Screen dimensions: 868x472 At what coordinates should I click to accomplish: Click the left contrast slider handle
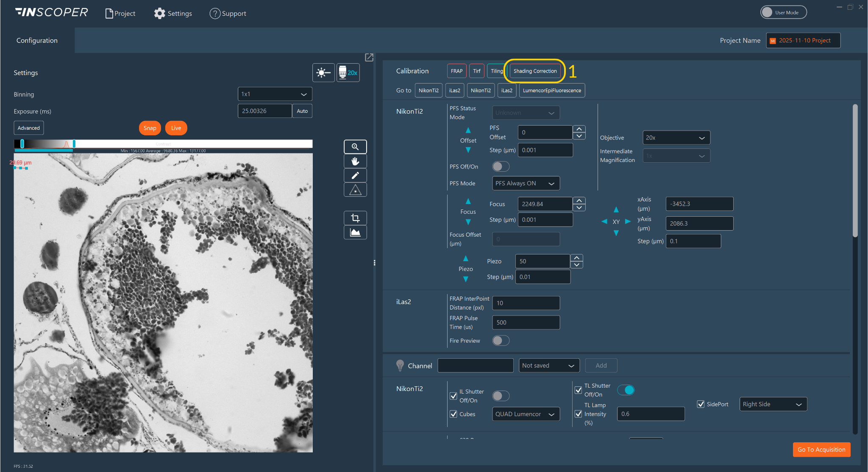[x=22, y=144]
